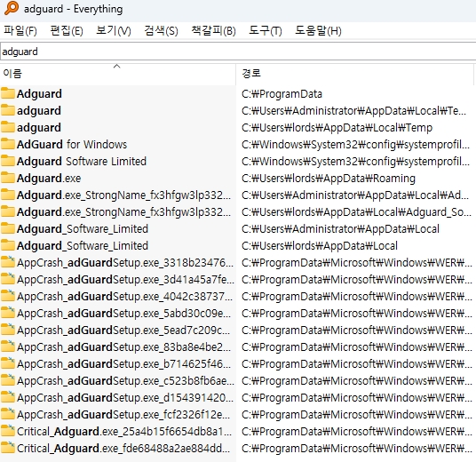Click icon of AppCrash_adGuardSetup.exe_4042c38737
The image size is (476, 462).
click(x=8, y=296)
